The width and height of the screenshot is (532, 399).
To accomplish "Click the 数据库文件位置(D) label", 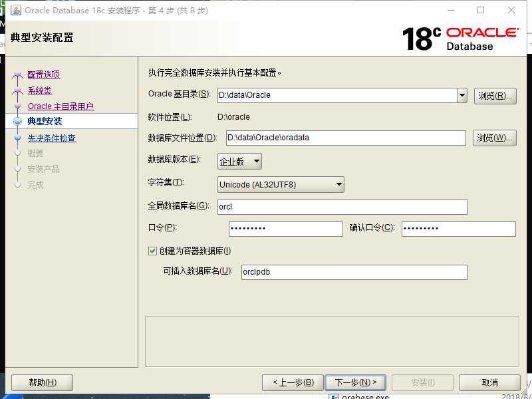I will point(182,138).
